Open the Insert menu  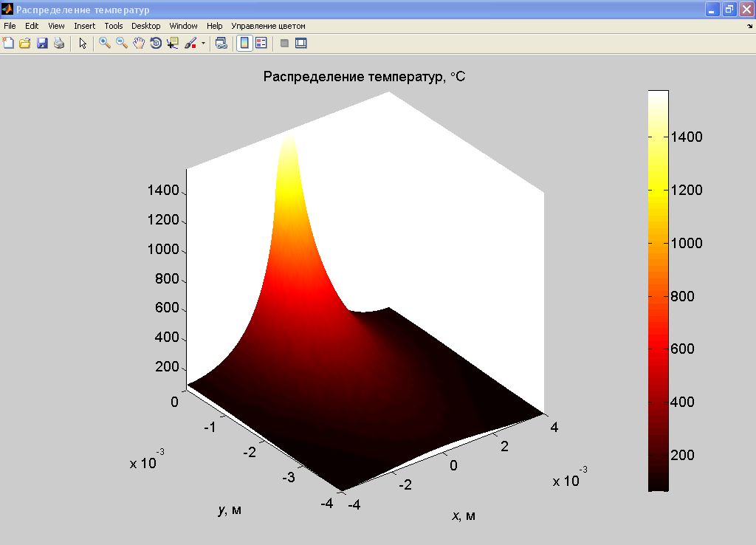84,26
